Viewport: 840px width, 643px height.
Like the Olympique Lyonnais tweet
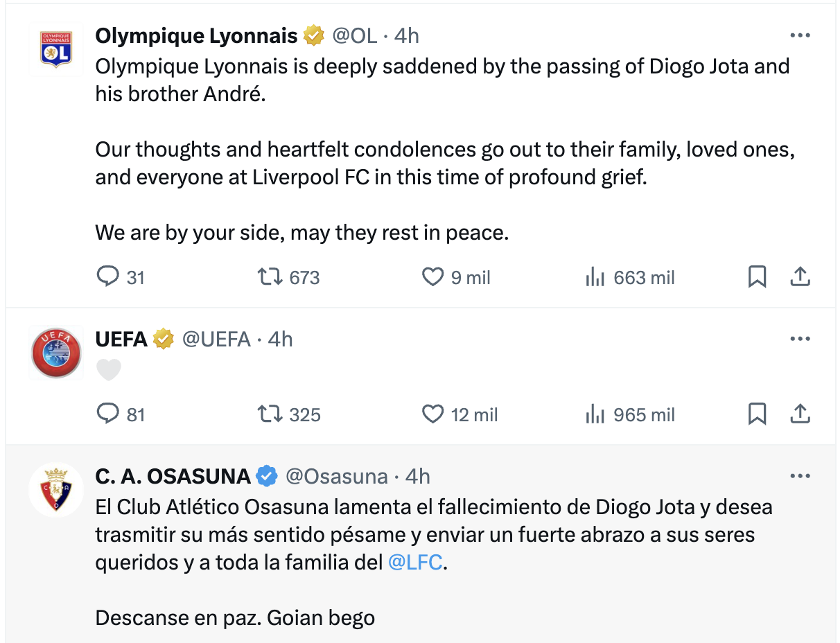point(432,278)
